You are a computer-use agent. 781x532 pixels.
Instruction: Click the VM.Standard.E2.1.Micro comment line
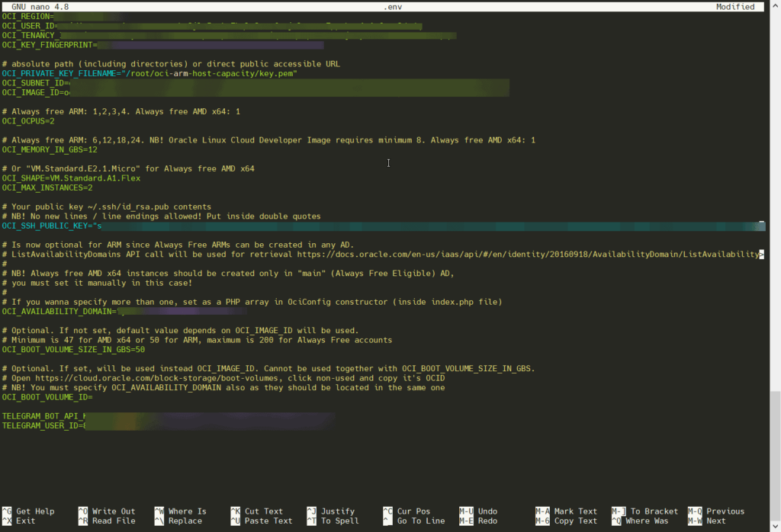(128, 168)
